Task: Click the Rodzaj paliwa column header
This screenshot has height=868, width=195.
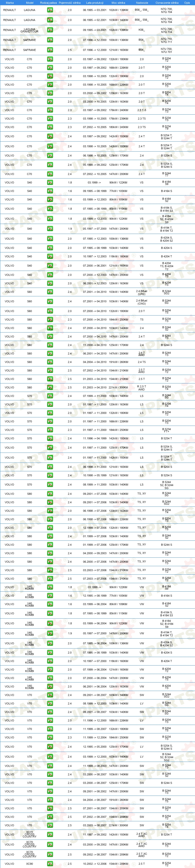Action: [x=48, y=3]
